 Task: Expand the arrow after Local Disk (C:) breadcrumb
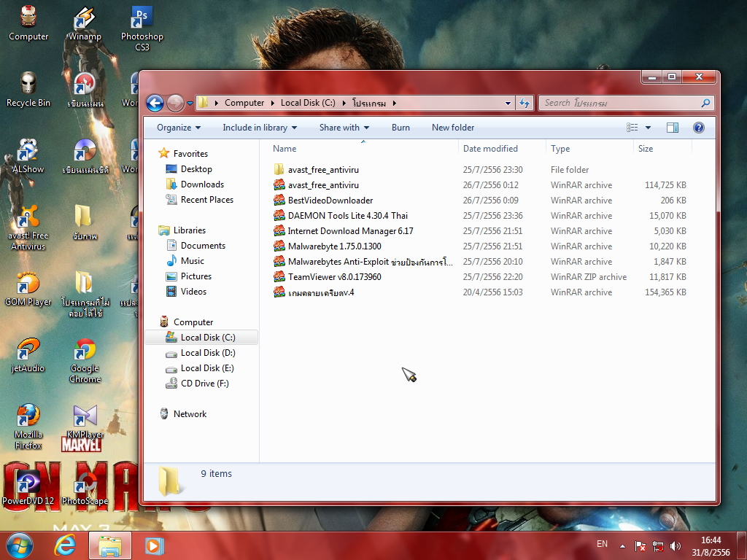coord(344,103)
